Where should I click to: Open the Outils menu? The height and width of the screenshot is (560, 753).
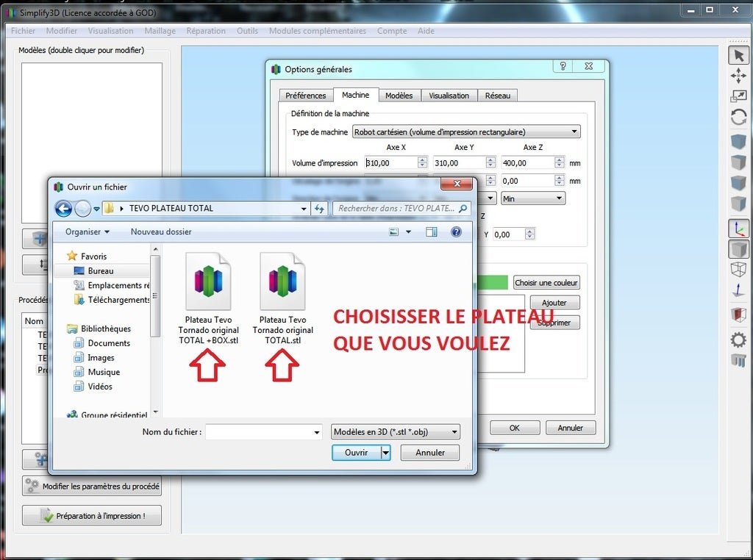click(247, 31)
